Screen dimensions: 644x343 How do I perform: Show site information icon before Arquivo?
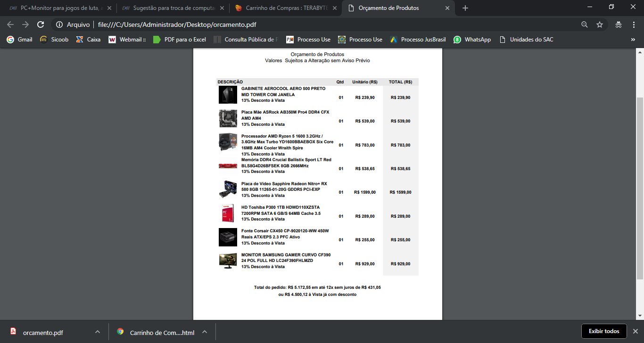tap(59, 24)
